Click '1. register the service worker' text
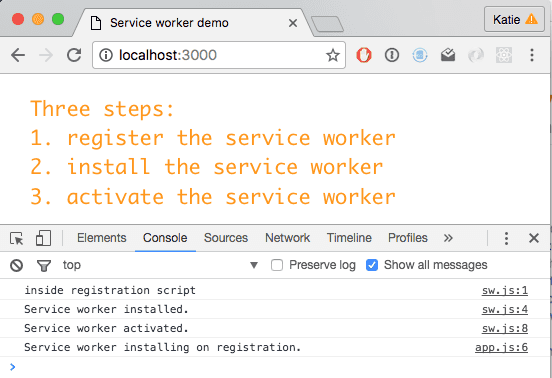 tap(213, 138)
